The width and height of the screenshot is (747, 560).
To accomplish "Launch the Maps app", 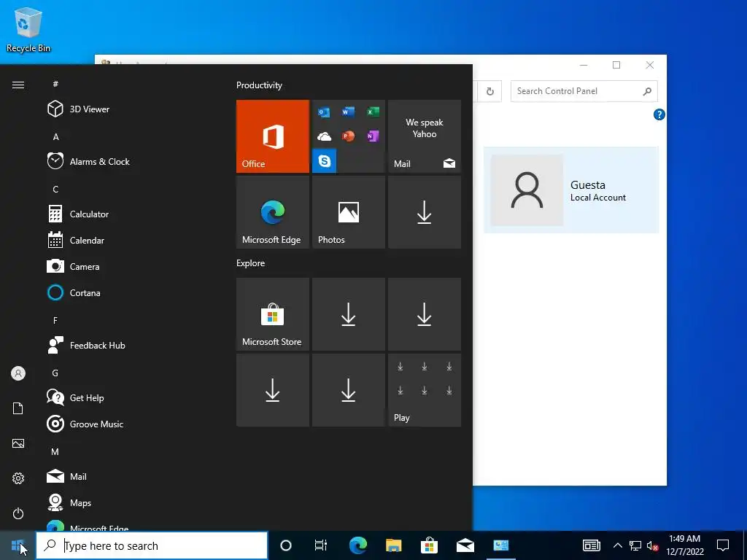I will click(69, 502).
